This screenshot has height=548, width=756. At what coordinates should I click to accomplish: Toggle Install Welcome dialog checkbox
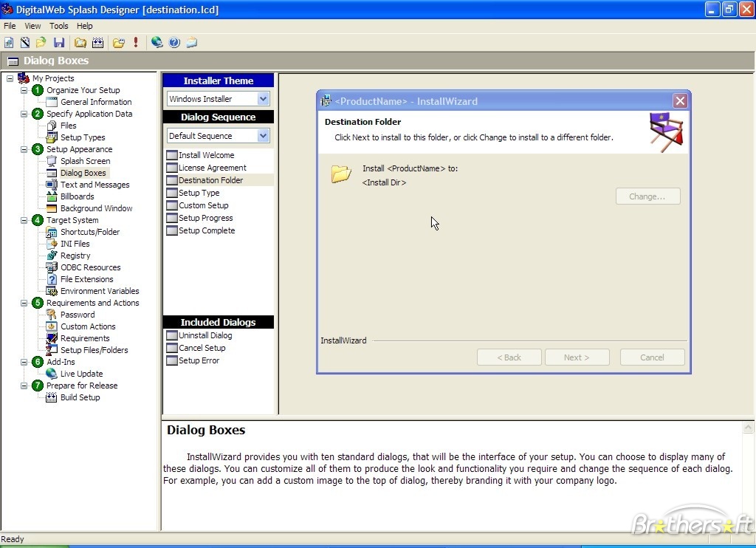click(x=171, y=155)
